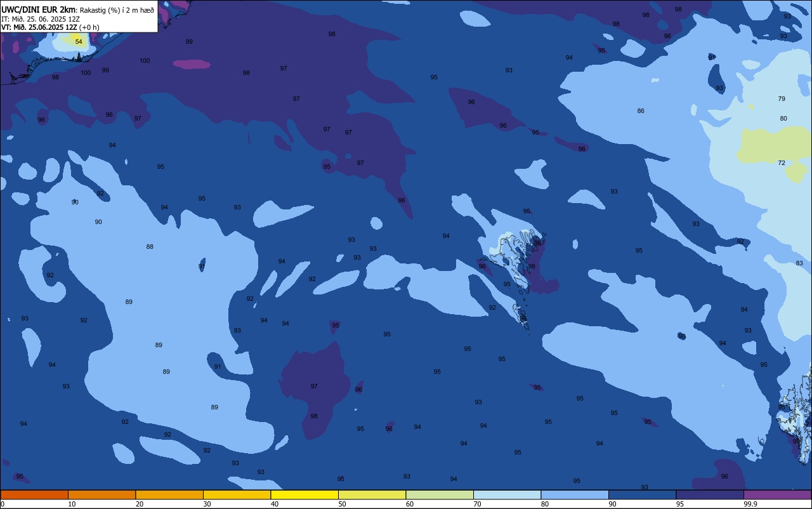Pick the 60–70 pale green legend swatch
Screen dimensions: 812x509
[440, 494]
